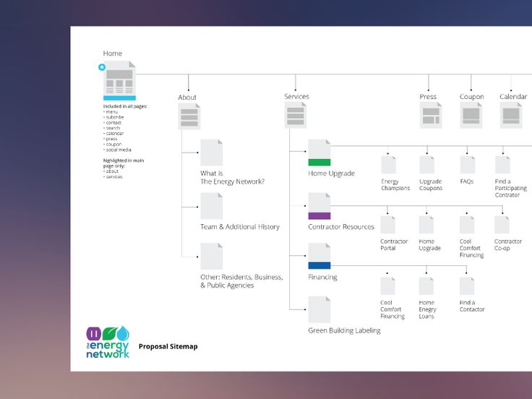Screen dimensions: 532x399
Task: Click the Energy Champions page icon
Action: [x=388, y=165]
